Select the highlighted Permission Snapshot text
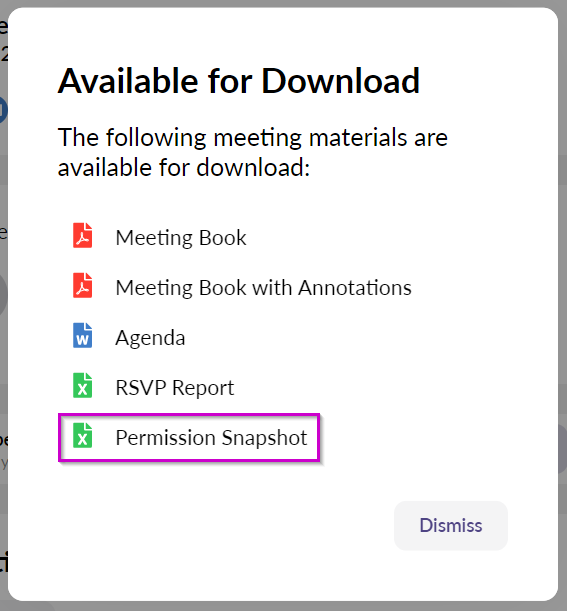This screenshot has height=611, width=567. [x=211, y=437]
